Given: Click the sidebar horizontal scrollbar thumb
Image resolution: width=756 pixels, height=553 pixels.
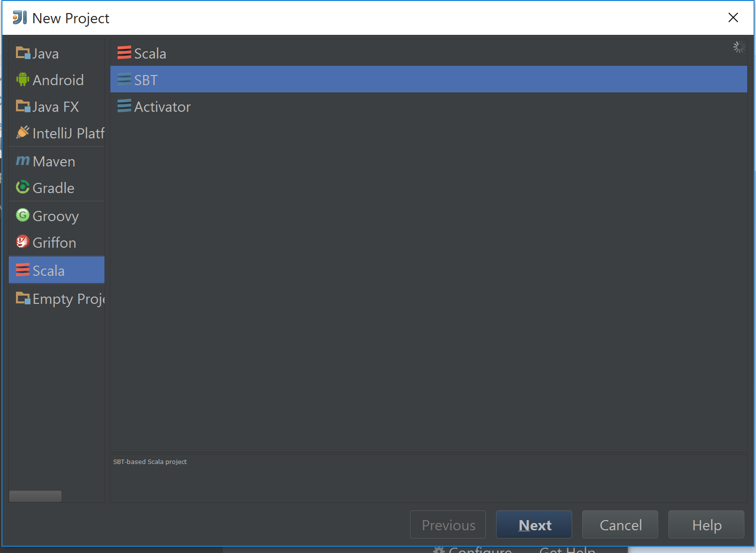Looking at the screenshot, I should pyautogui.click(x=35, y=496).
